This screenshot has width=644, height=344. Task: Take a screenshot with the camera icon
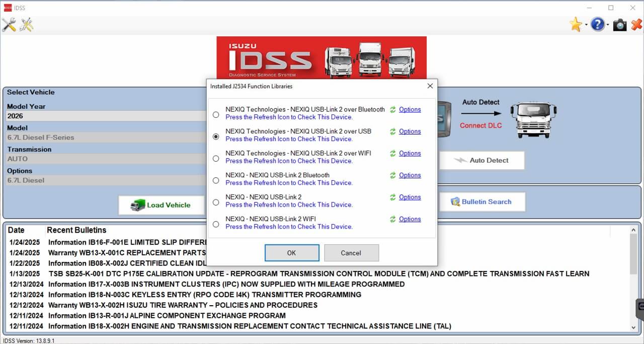[x=619, y=24]
